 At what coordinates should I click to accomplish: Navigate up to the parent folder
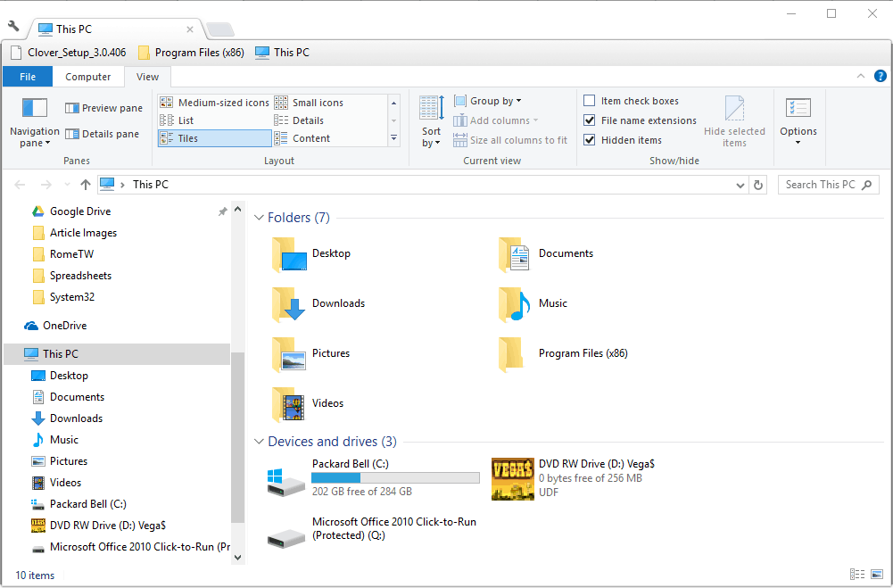86,184
